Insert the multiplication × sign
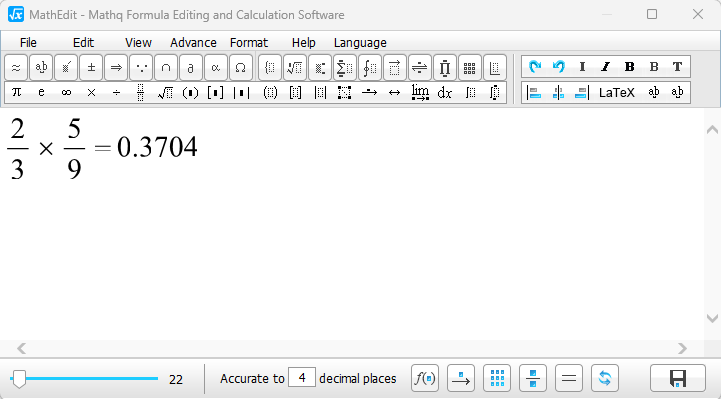This screenshot has height=399, width=721. point(91,92)
